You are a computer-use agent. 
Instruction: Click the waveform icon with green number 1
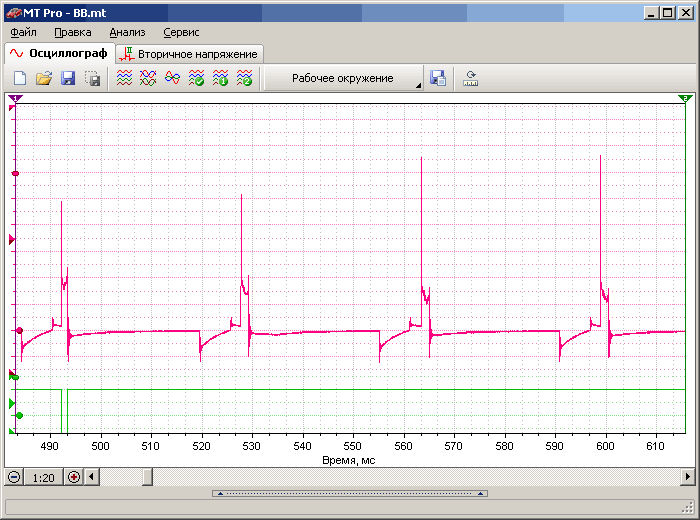pyautogui.click(x=220, y=78)
